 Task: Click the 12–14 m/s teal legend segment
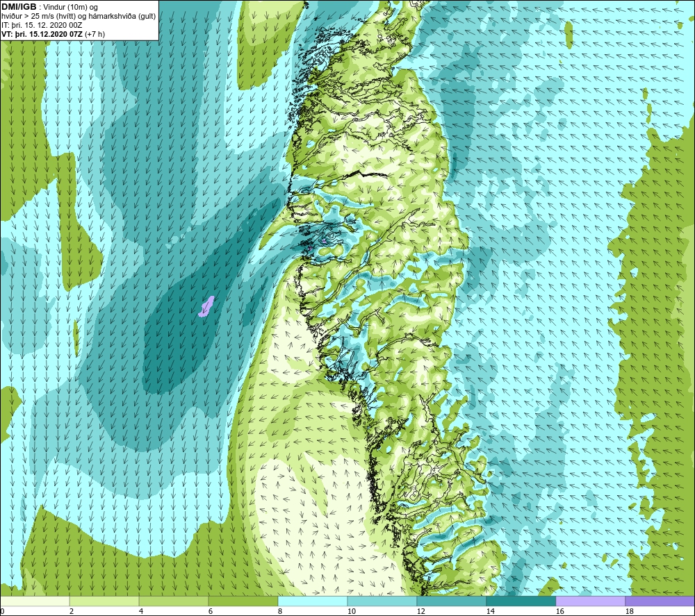[451, 601]
